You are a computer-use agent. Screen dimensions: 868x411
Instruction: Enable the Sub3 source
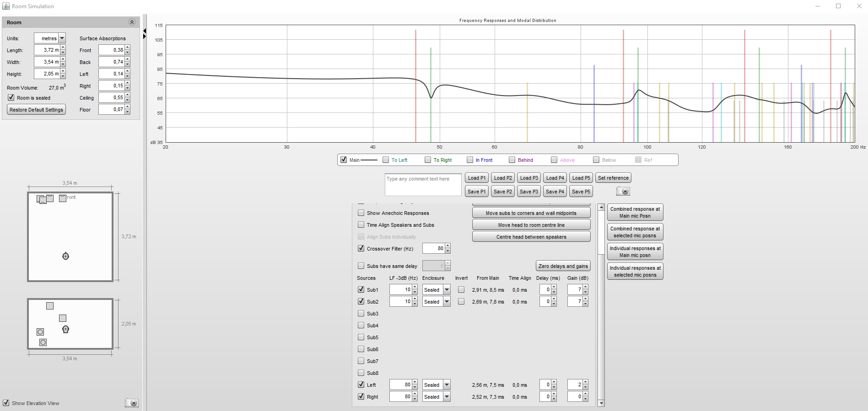(361, 313)
